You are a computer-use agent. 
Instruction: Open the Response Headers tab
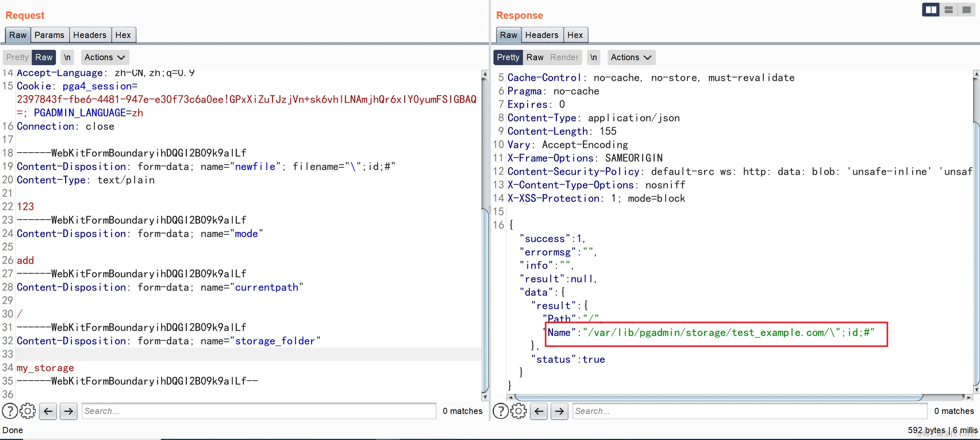coord(542,35)
